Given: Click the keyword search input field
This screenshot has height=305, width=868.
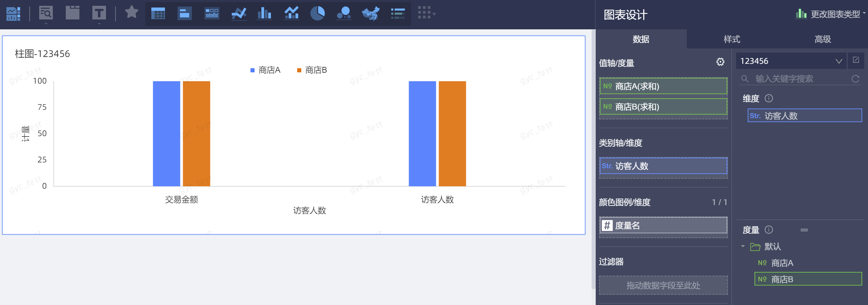Looking at the screenshot, I should [x=797, y=79].
